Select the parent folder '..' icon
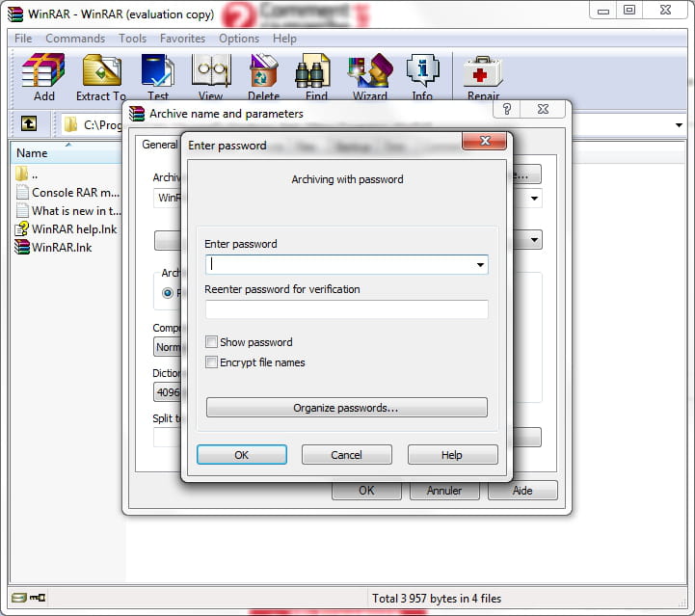695x616 pixels. point(22,174)
